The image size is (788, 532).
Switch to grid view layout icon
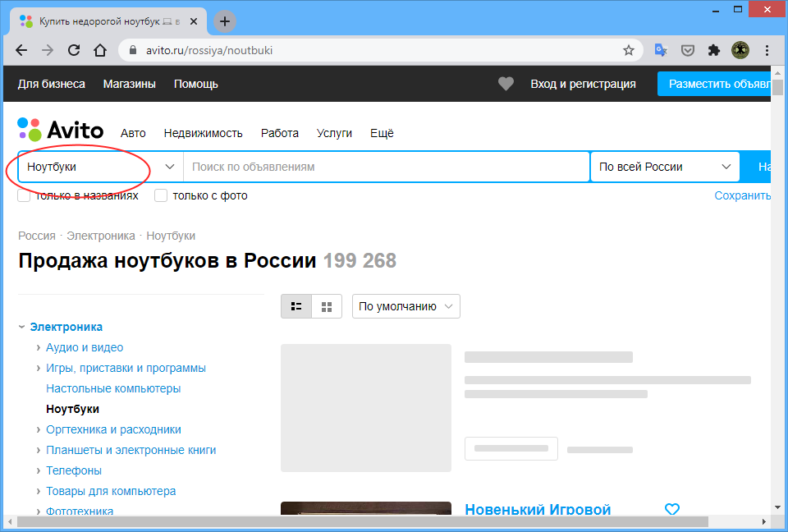click(327, 306)
